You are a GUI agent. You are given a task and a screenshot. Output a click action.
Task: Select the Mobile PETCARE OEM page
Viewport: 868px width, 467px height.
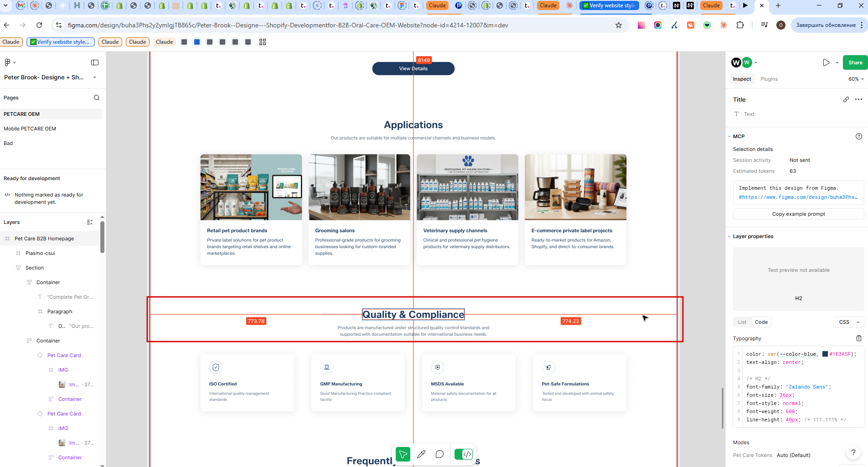click(51, 129)
